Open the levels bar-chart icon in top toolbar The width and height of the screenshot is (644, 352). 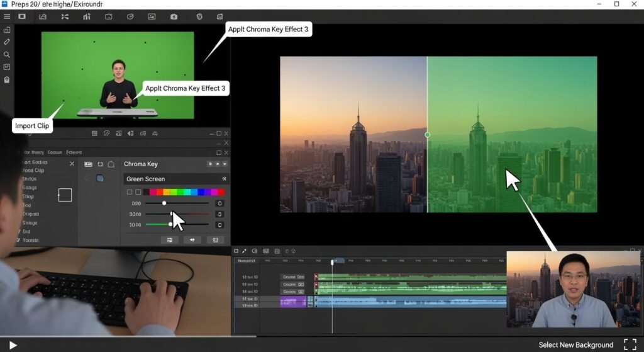(x=87, y=16)
